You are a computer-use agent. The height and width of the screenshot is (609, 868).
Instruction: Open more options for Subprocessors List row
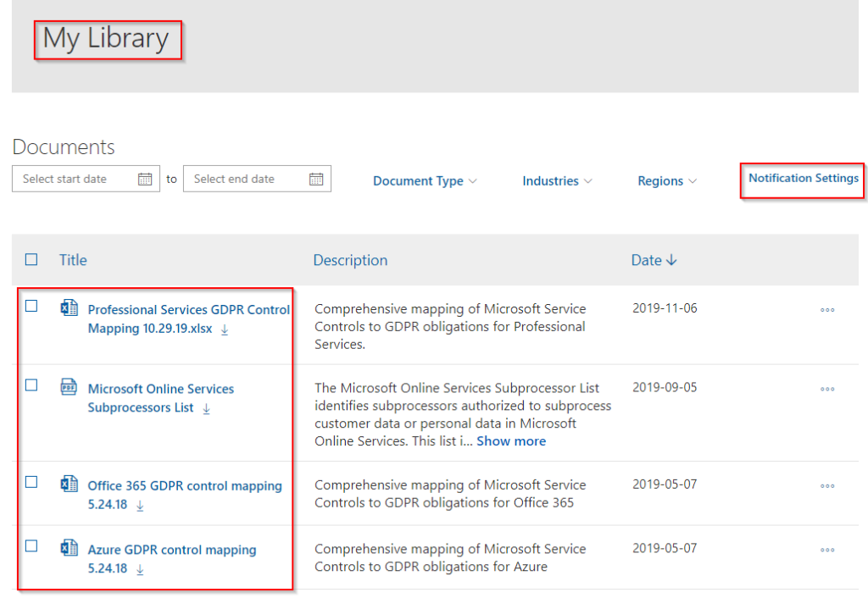pos(827,389)
